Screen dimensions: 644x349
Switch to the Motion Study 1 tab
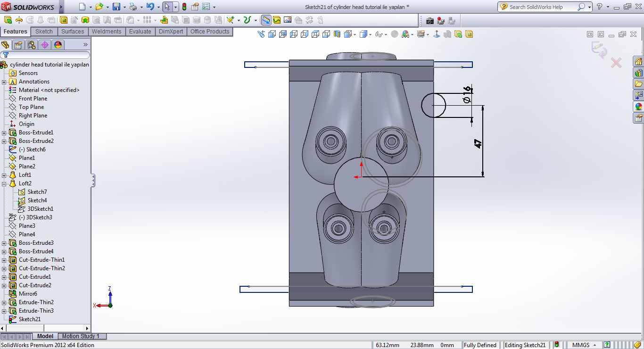(x=82, y=336)
